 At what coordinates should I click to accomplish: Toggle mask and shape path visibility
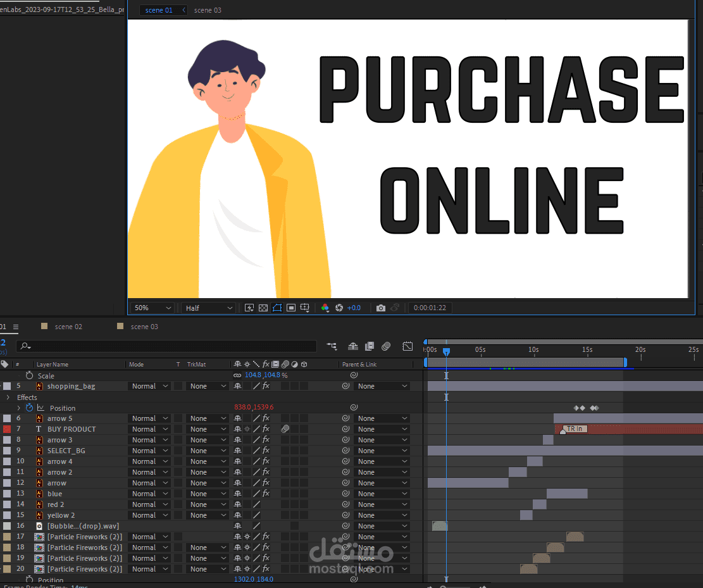coord(277,308)
